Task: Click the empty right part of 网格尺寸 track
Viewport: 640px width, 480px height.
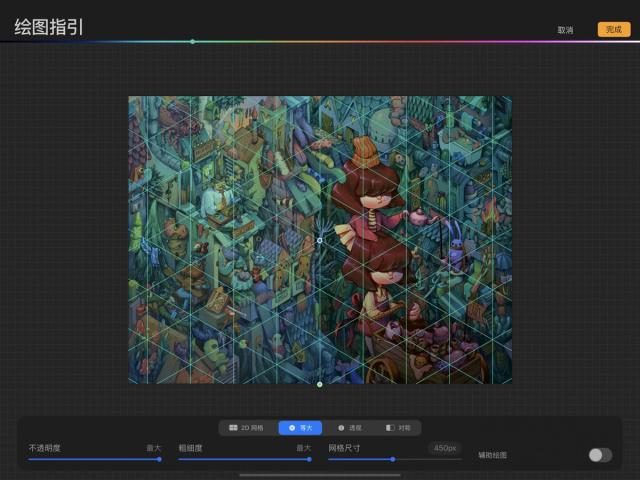Action: (429, 460)
